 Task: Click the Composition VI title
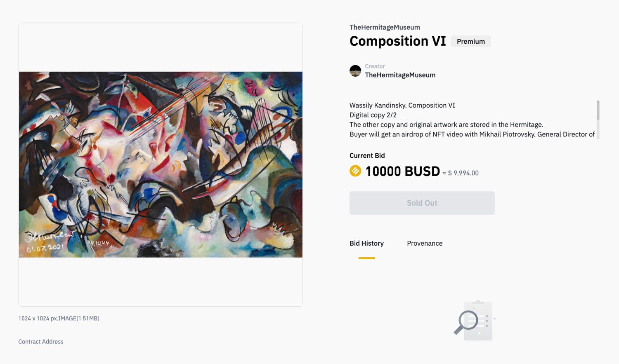[x=398, y=41]
